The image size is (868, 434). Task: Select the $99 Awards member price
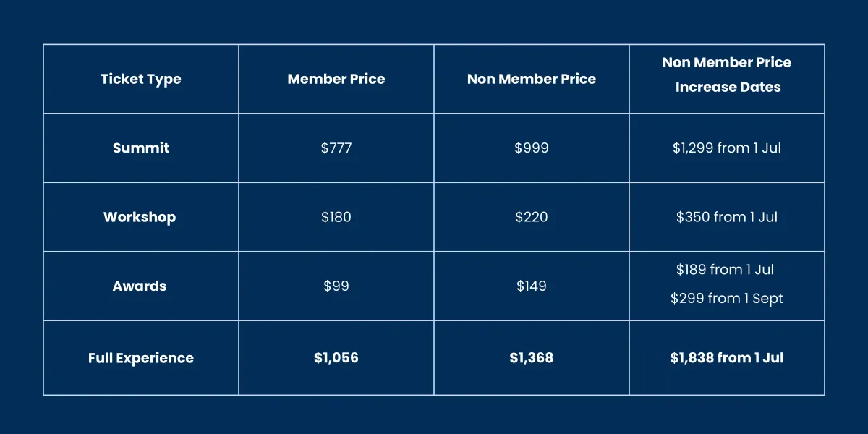coord(336,286)
